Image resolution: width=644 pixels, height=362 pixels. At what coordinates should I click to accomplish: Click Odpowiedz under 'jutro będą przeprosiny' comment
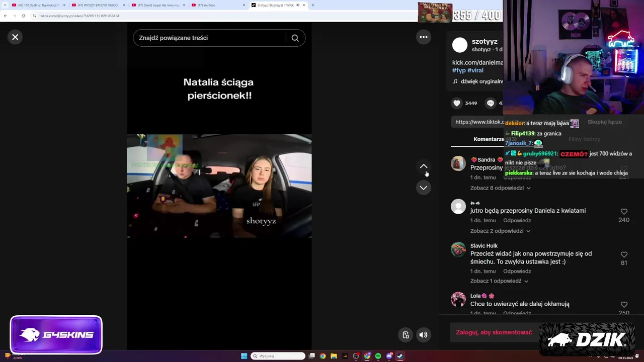coord(517,221)
